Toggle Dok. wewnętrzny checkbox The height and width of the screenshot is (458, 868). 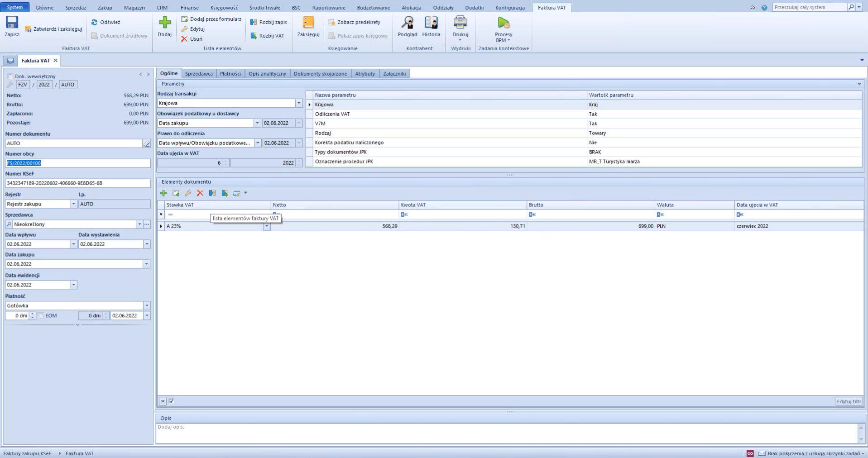10,76
